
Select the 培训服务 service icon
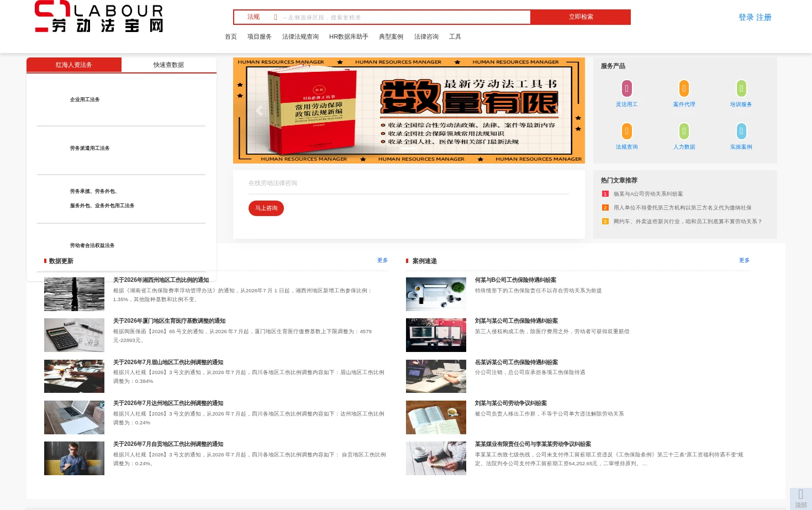pos(741,88)
